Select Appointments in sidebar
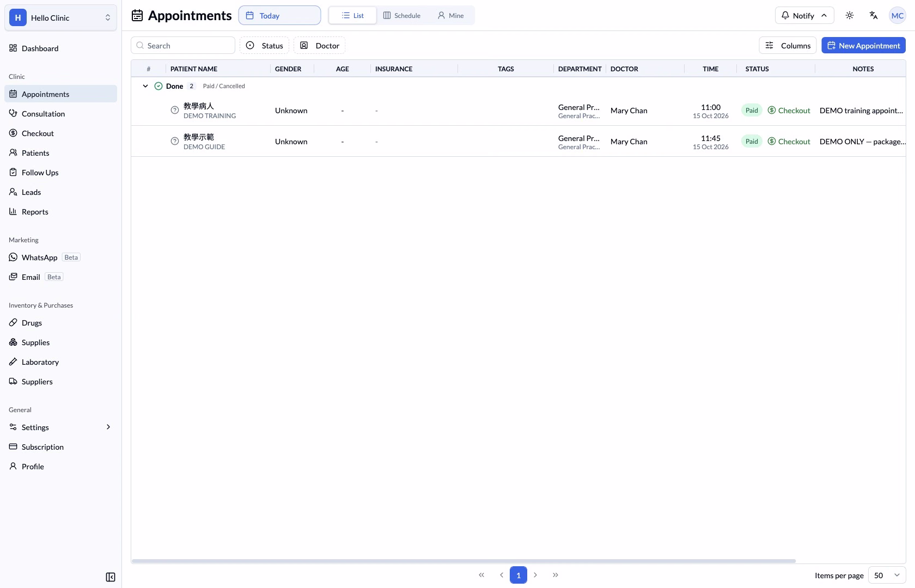 [60, 94]
